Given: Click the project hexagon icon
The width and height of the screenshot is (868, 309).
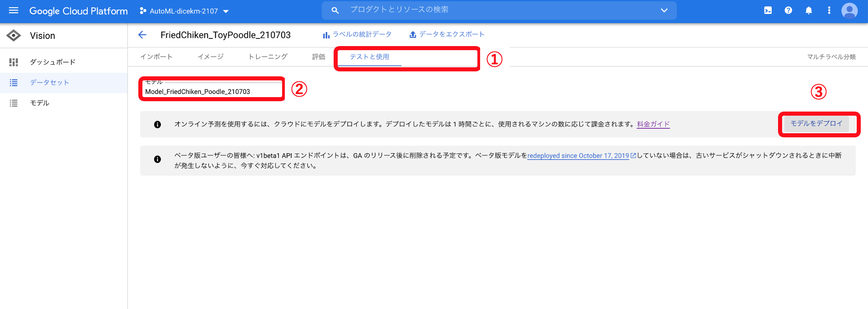Looking at the screenshot, I should [143, 11].
